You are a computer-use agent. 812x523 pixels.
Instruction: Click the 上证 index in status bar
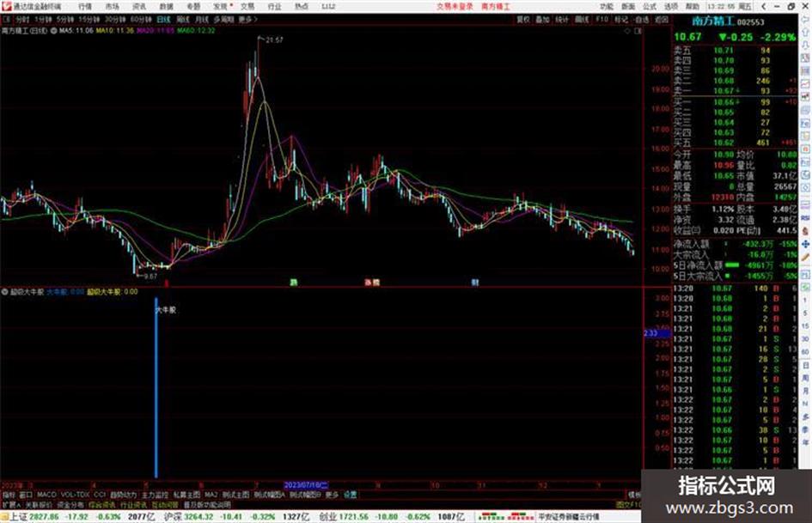18,517
